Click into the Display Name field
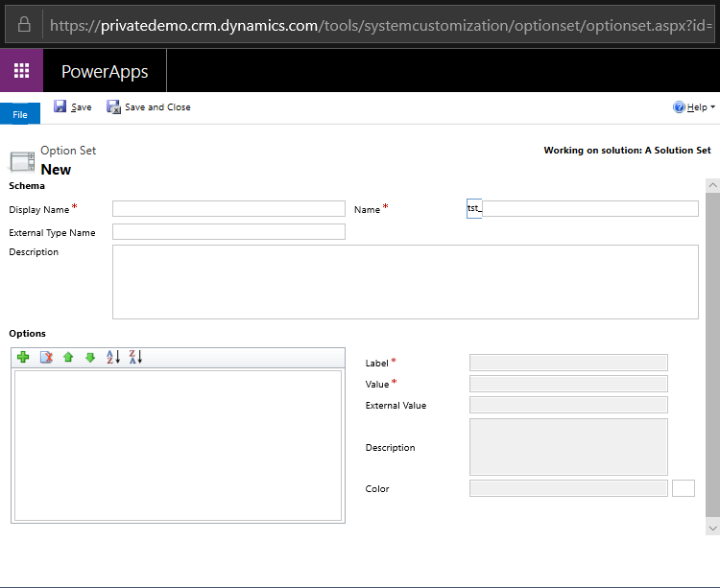720x588 pixels. click(228, 209)
